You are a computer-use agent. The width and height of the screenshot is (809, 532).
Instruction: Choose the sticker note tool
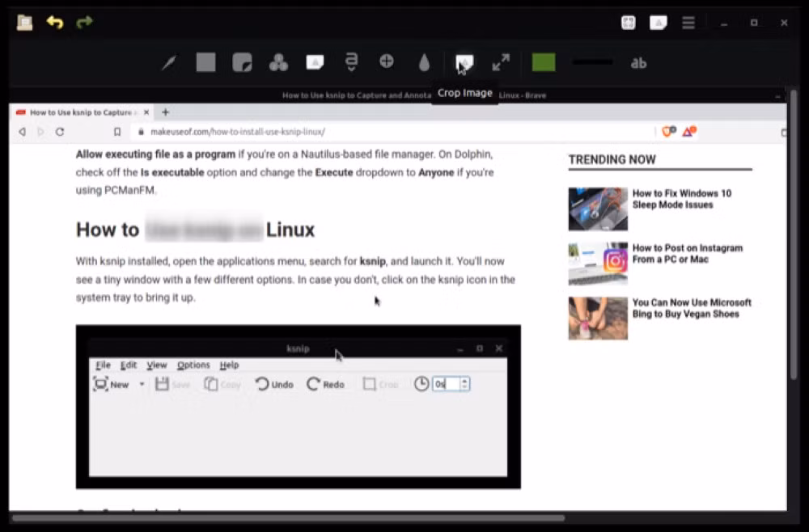[242, 62]
